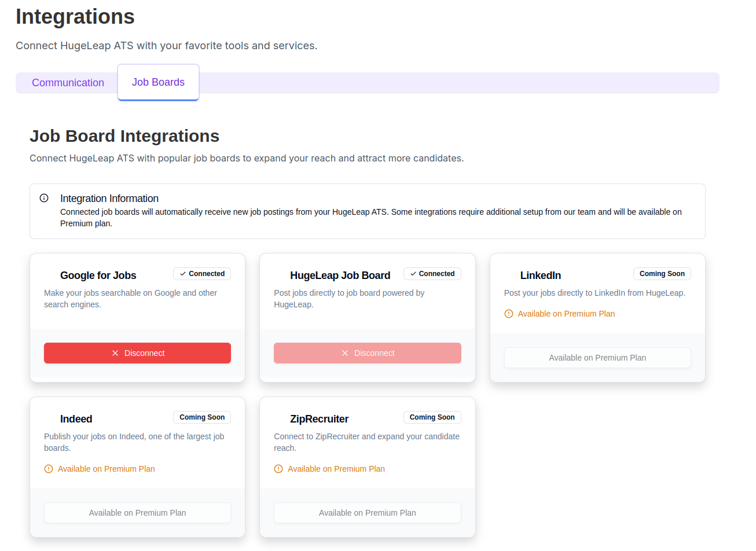Click the Coming Soon badge on Indeed card
The height and width of the screenshot is (551, 756).
tap(201, 417)
